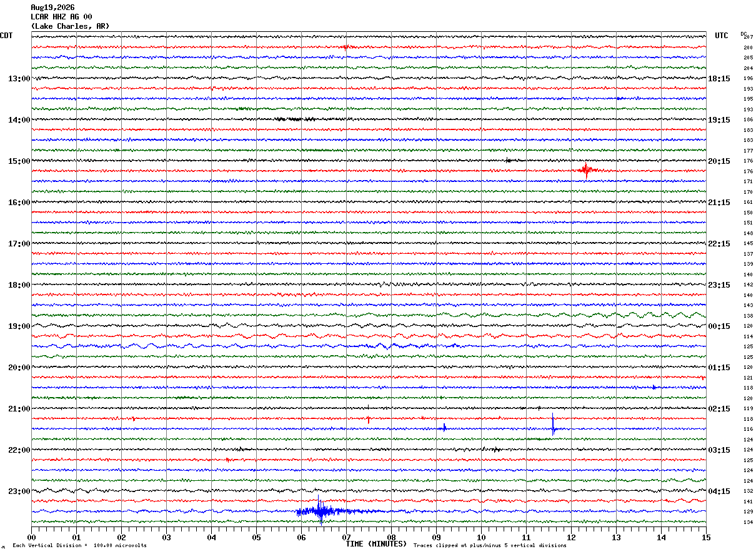Click the traces clipped footnote text
The height and width of the screenshot is (554, 756).
pos(490,545)
